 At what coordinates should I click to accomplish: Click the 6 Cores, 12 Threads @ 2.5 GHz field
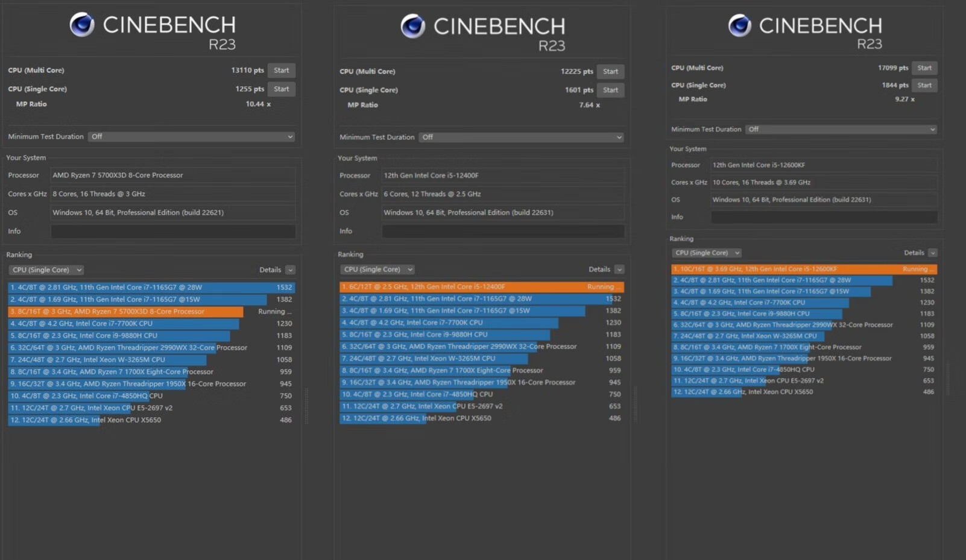point(504,194)
